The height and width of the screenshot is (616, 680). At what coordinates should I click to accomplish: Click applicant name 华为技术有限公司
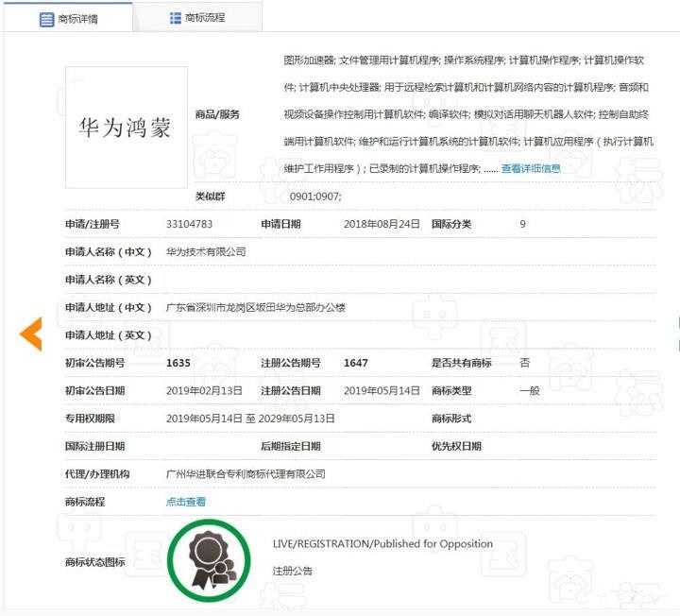point(205,252)
